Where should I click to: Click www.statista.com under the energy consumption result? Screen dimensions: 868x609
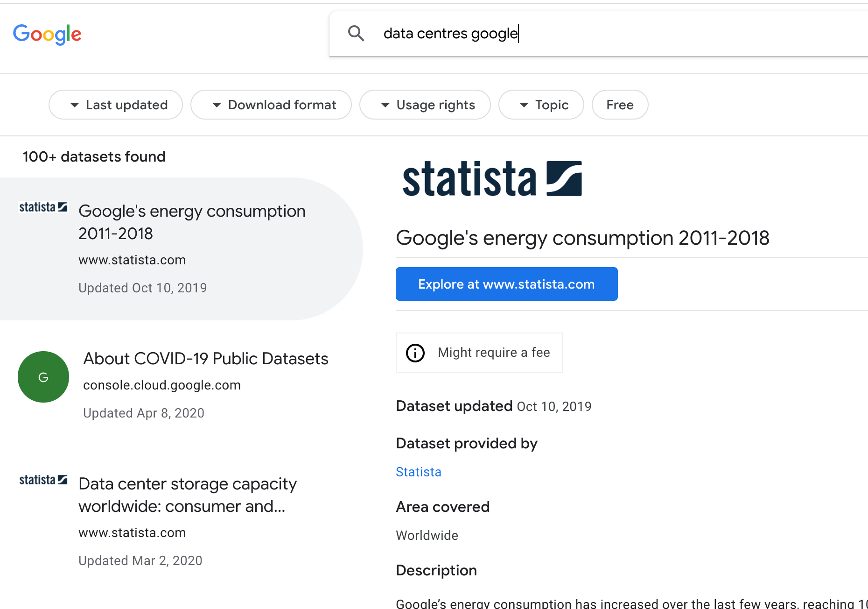132,260
